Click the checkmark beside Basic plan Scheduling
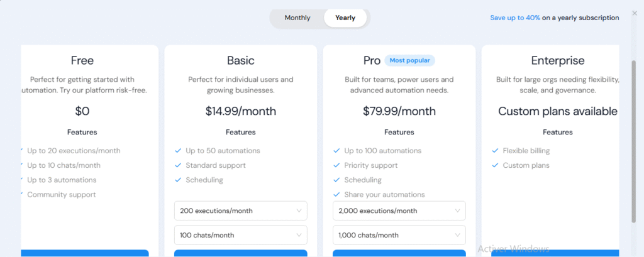The height and width of the screenshot is (257, 644). (178, 180)
